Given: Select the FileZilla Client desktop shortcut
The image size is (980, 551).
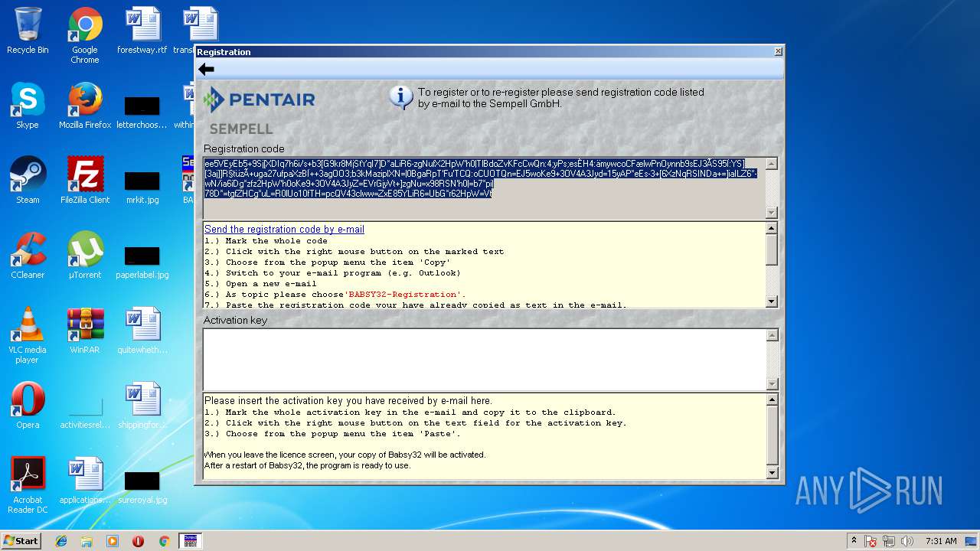Looking at the screenshot, I should point(85,181).
